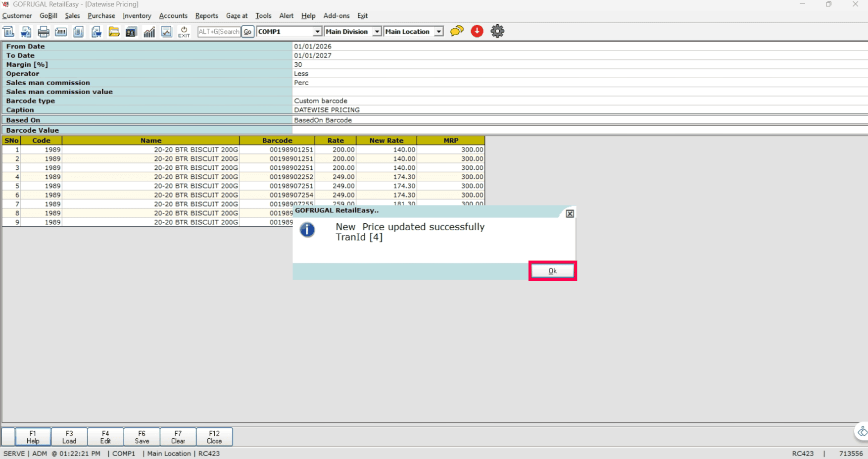
Task: Click the Barcode column header
Action: 277,141
